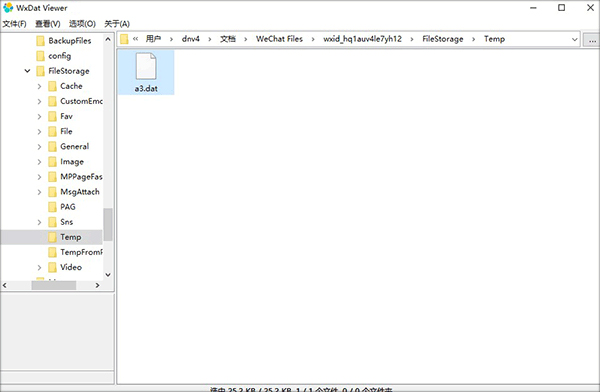Expand the Cache folder node

pos(39,86)
